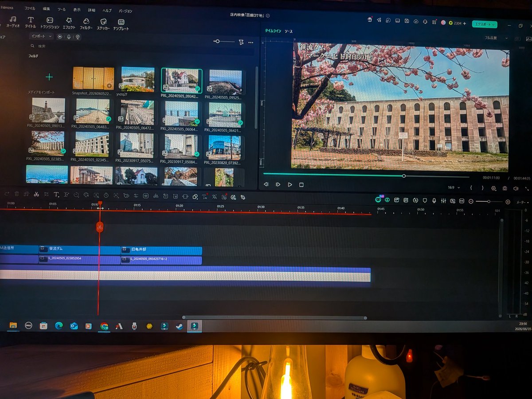Open the メーター dropdown
The height and width of the screenshot is (399, 532).
522,202
